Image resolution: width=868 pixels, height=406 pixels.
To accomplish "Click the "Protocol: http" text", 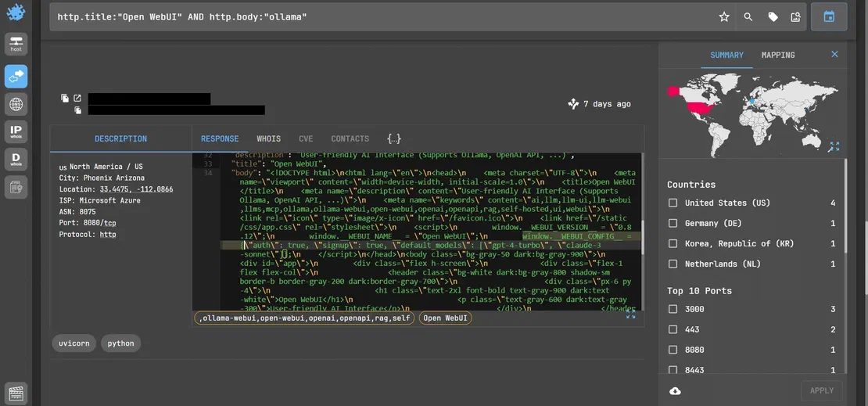I will tap(88, 235).
